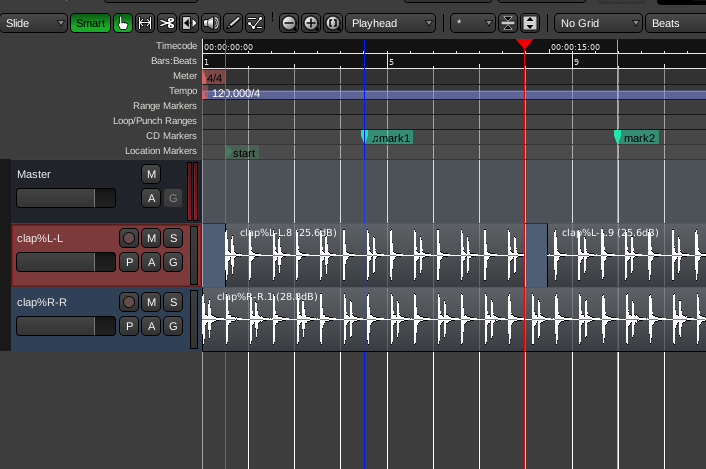Solo the clap%R-R track
The height and width of the screenshot is (469, 706).
(x=173, y=302)
